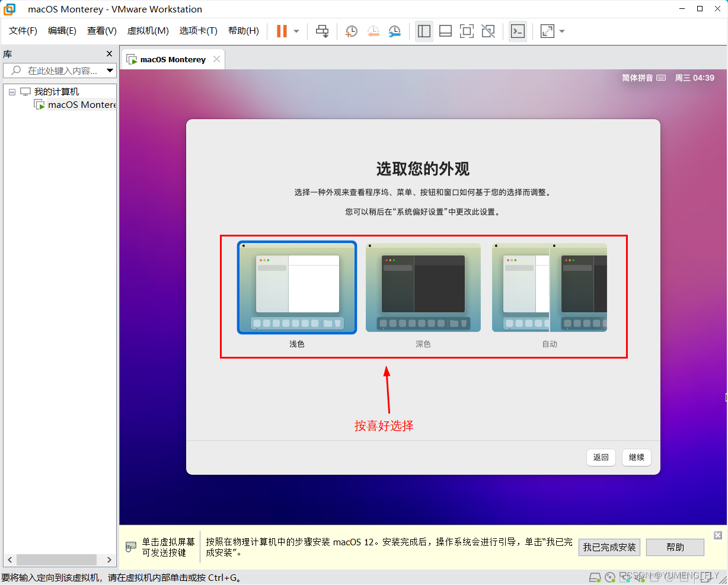Image resolution: width=728 pixels, height=585 pixels.
Task: Click the keyboard icon in the hint bar
Action: (131, 547)
